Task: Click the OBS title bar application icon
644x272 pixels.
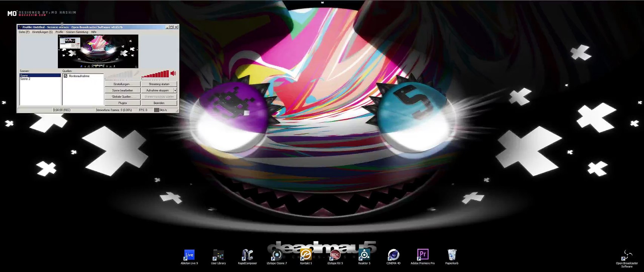Action: tap(20, 27)
